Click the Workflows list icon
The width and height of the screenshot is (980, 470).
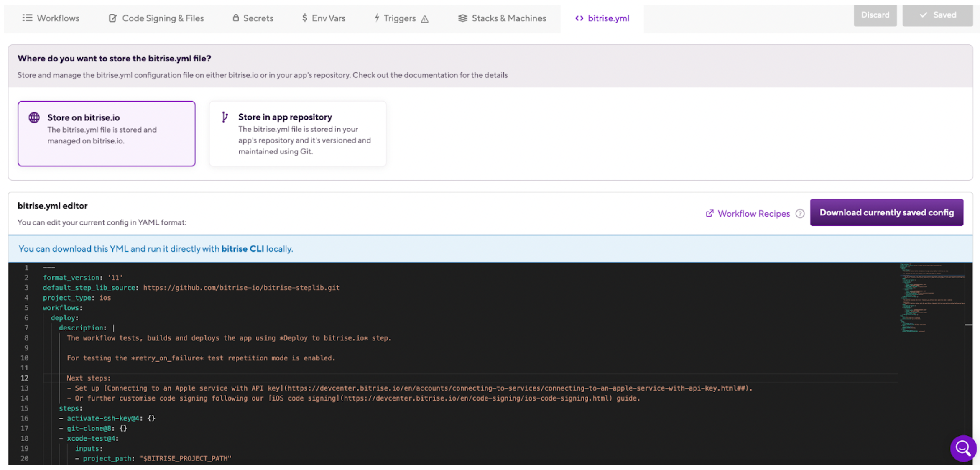27,18
